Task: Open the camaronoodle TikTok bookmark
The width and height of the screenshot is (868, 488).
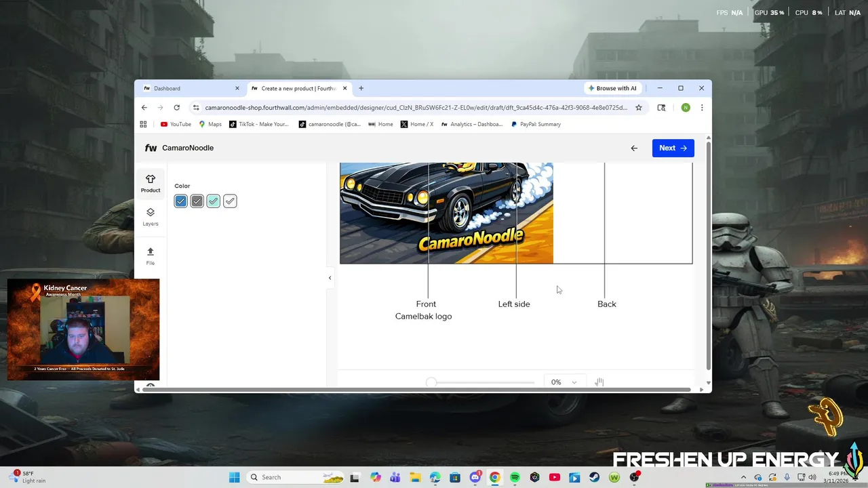Action: 330,124
